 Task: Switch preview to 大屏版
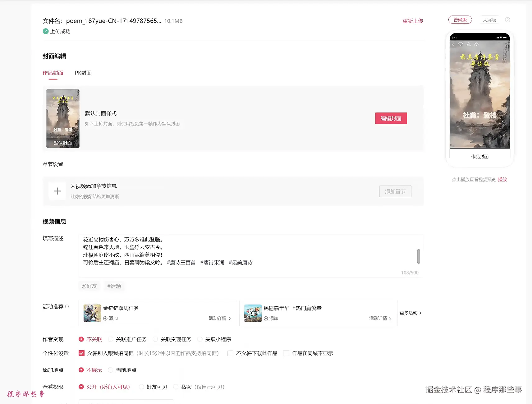point(489,20)
